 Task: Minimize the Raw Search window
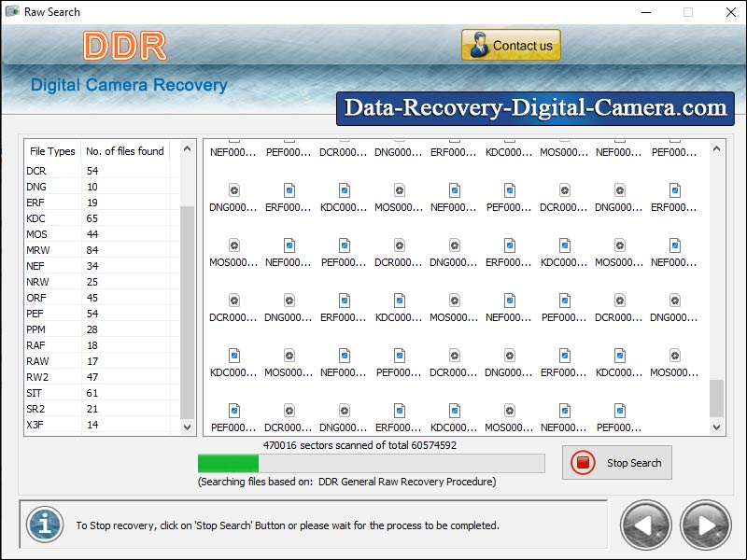[x=646, y=12]
